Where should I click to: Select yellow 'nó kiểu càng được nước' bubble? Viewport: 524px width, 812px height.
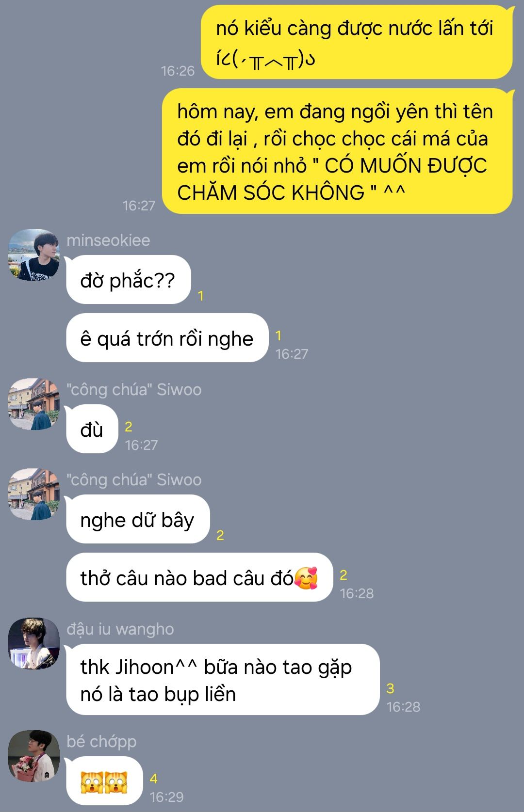pyautogui.click(x=357, y=42)
